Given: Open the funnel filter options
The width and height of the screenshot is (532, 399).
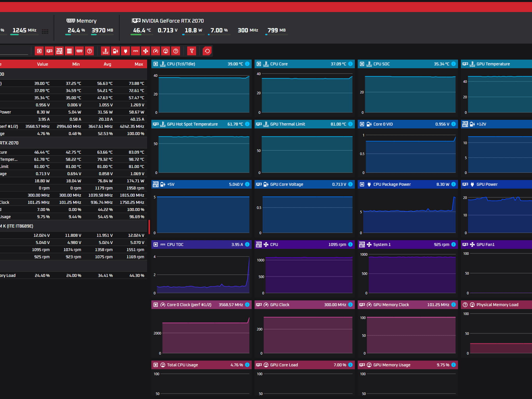Looking at the screenshot, I should tap(192, 51).
